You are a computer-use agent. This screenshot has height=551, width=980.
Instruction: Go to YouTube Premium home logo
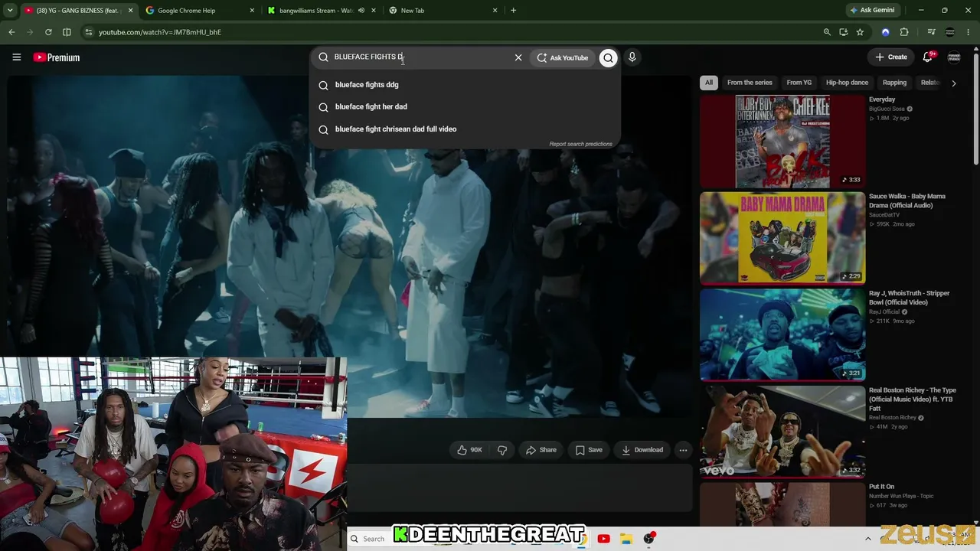tap(57, 57)
